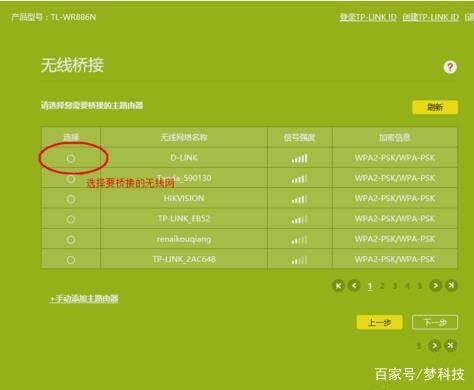Image resolution: width=474 pixels, height=390 pixels.
Task: Jump to first page of network list
Action: click(338, 286)
